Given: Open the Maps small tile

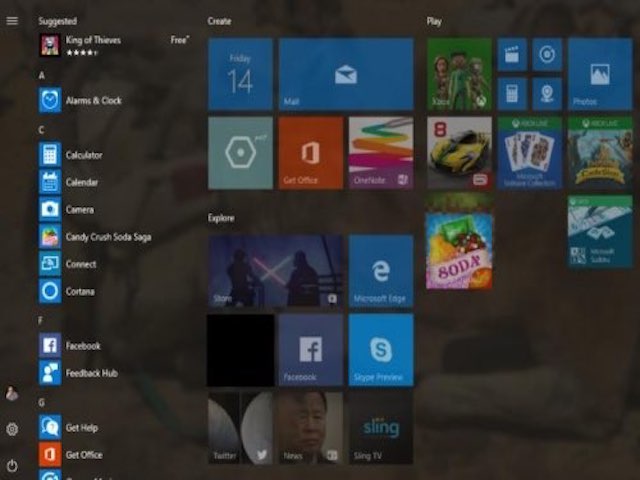Looking at the screenshot, I should click(x=547, y=94).
